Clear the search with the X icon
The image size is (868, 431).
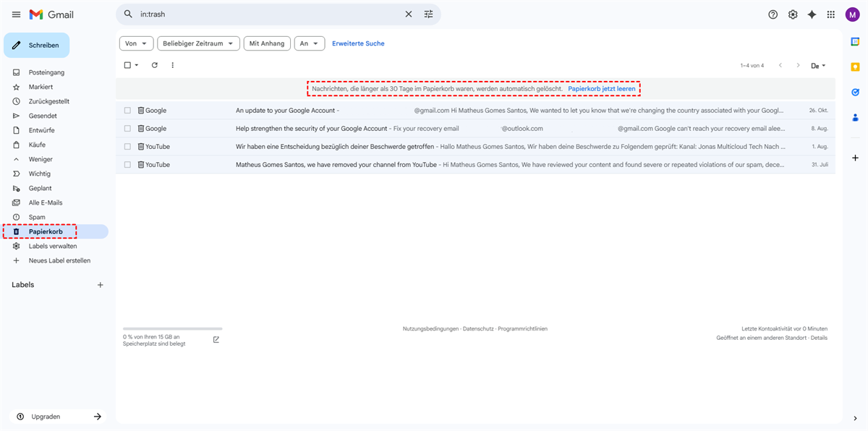point(408,14)
